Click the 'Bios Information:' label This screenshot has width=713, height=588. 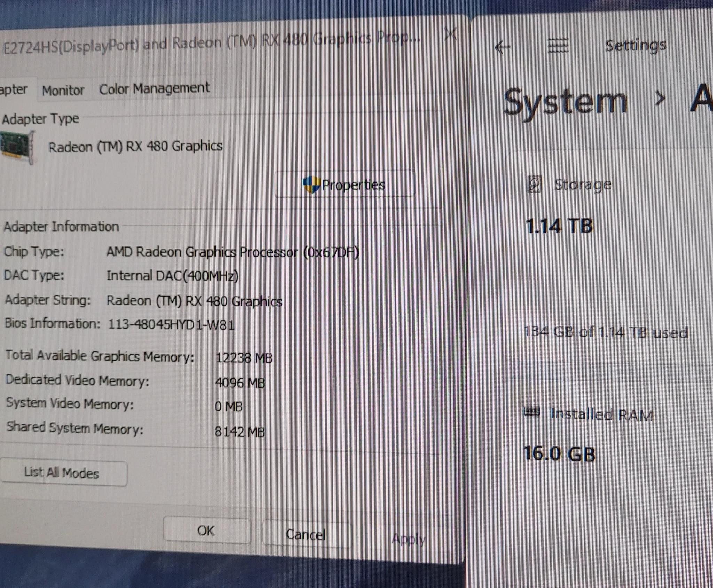pos(52,323)
